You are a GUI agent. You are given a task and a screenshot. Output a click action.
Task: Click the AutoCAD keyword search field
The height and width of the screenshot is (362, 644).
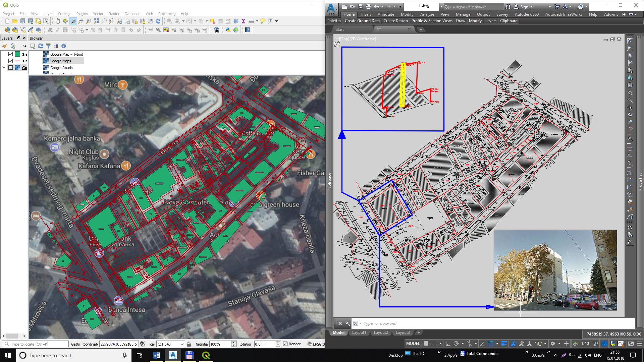tap(474, 7)
